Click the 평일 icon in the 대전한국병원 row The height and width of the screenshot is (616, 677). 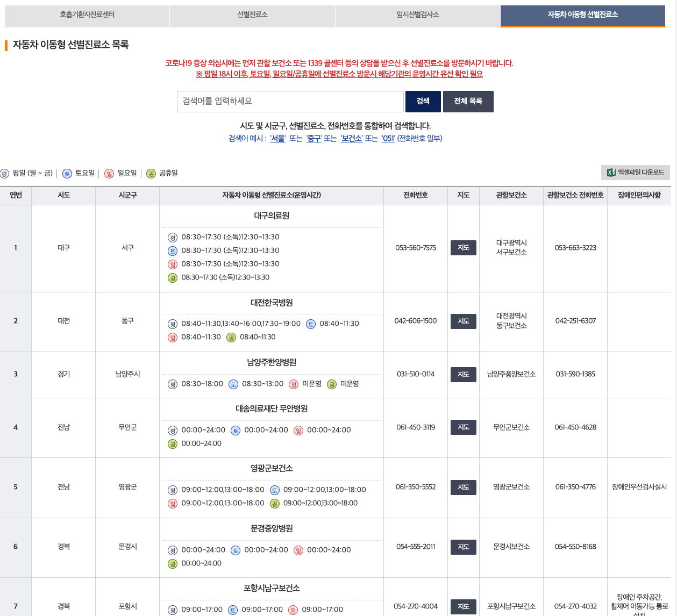tap(173, 324)
